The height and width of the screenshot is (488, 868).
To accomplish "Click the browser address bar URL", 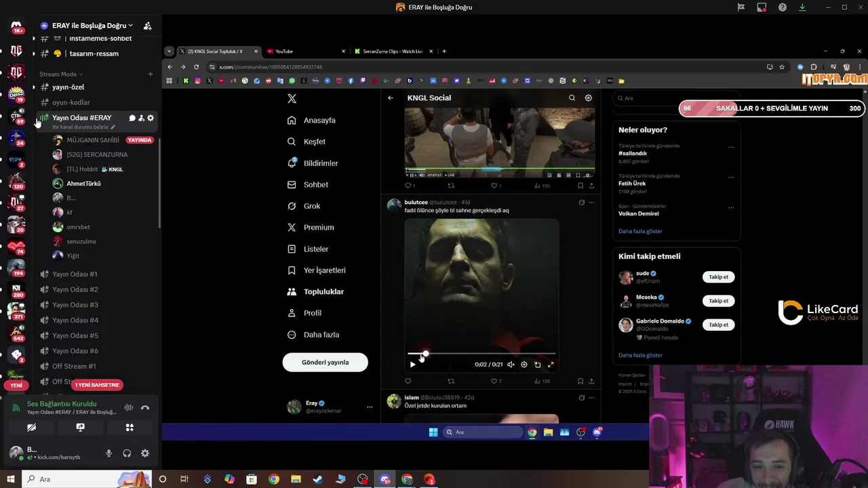I will click(271, 67).
